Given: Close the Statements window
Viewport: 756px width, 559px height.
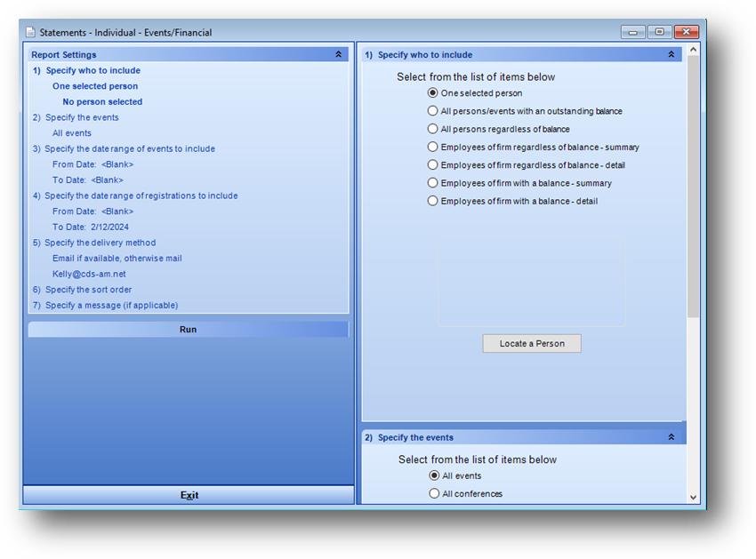Looking at the screenshot, I should tap(687, 32).
